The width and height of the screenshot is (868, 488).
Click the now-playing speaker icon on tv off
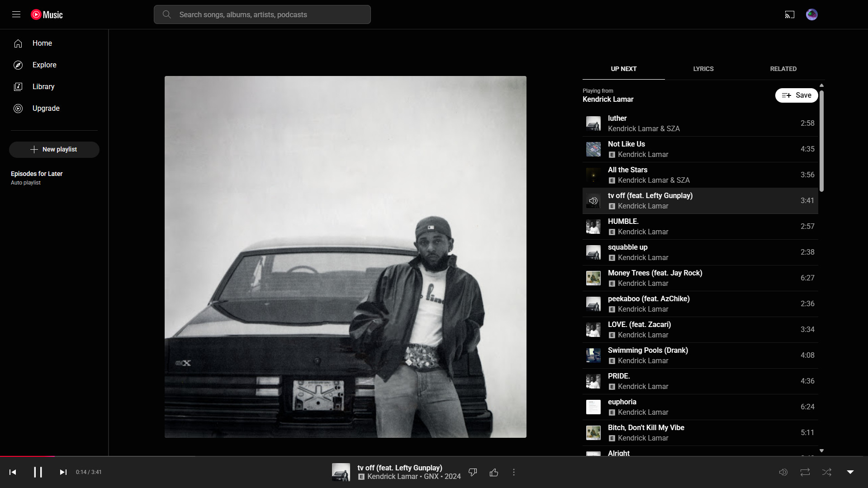(593, 201)
